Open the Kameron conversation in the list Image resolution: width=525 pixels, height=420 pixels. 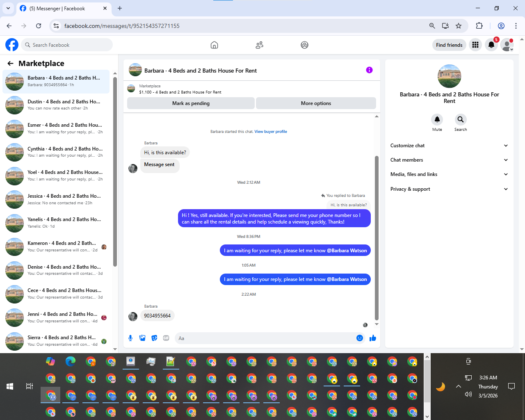[56, 247]
